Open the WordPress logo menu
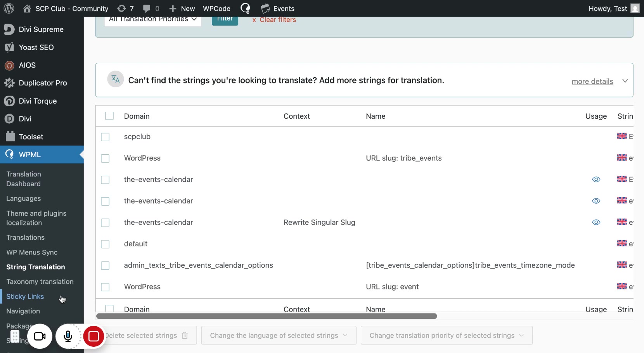The width and height of the screenshot is (644, 353). point(9,8)
